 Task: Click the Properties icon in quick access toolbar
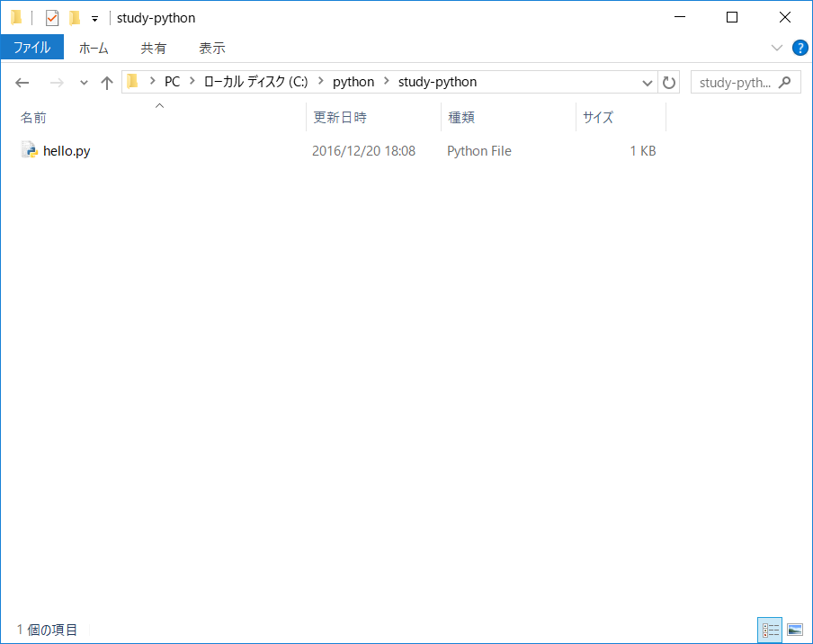coord(52,18)
